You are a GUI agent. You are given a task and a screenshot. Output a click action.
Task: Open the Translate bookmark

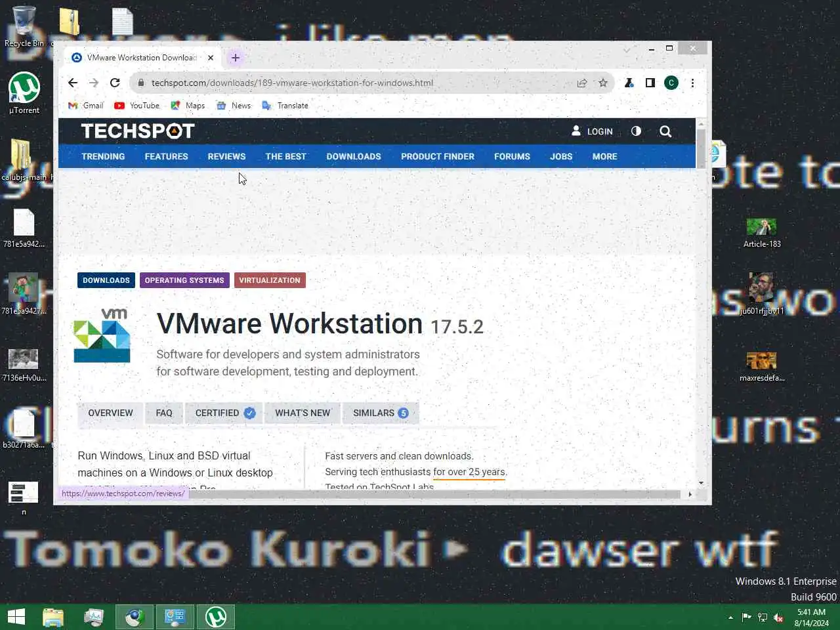285,106
